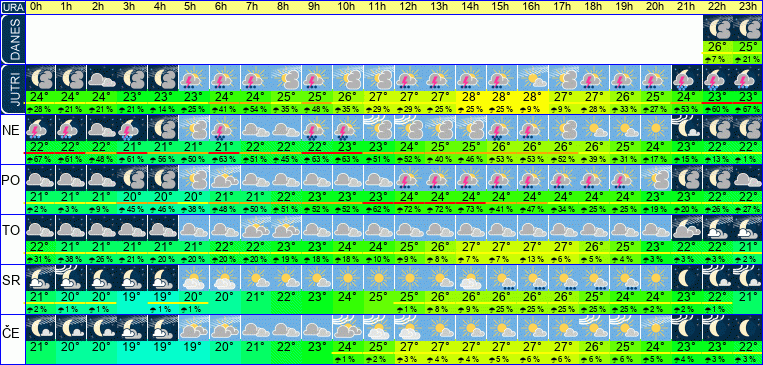763x365 pixels.
Task: Select the JUTRI row label
Action: (x=12, y=90)
